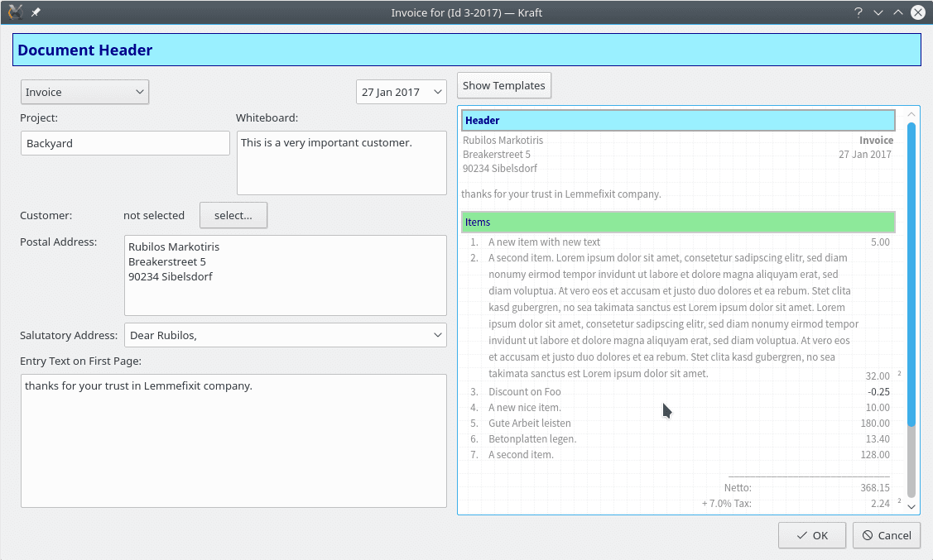Click into the Project field containing Backyard
The height and width of the screenshot is (560, 933).
pyautogui.click(x=125, y=143)
